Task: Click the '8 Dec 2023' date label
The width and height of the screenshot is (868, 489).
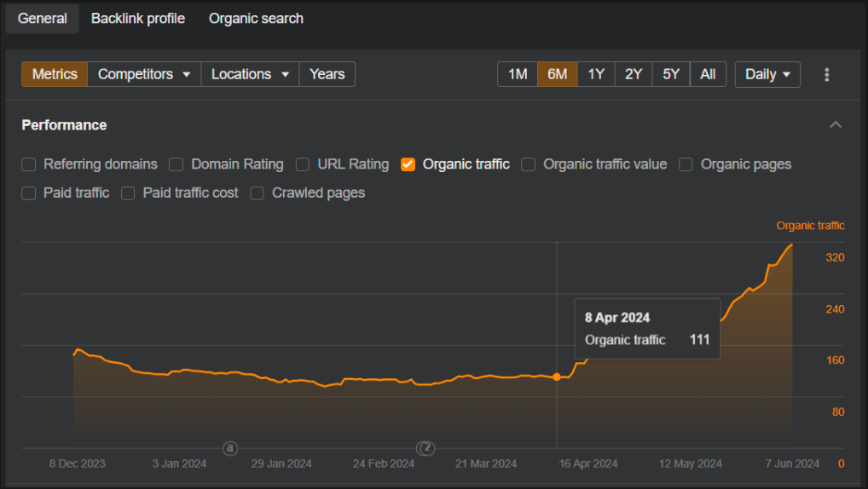Action: [x=77, y=463]
